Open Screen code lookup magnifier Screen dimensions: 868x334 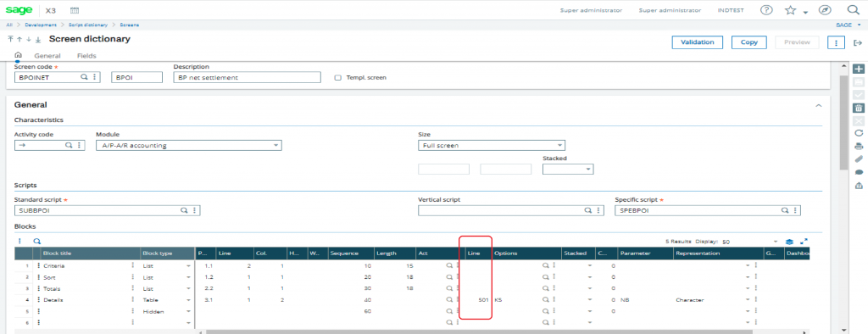84,77
